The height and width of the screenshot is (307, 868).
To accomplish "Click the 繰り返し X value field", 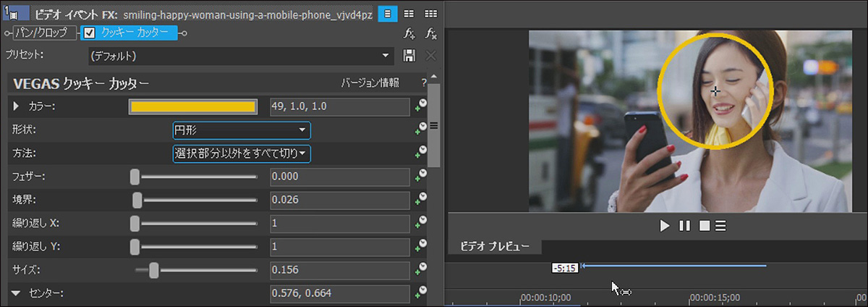I will coord(340,223).
